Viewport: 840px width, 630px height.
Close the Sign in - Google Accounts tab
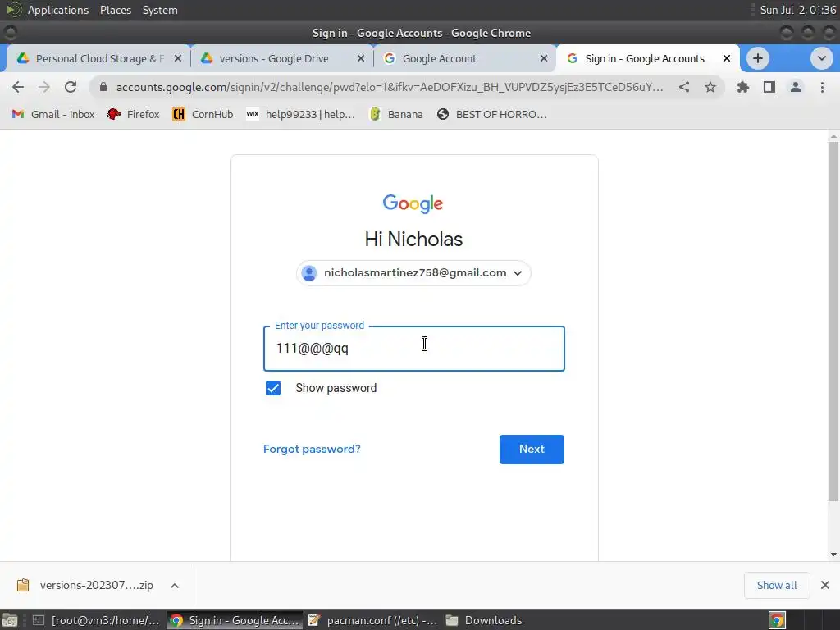[727, 58]
